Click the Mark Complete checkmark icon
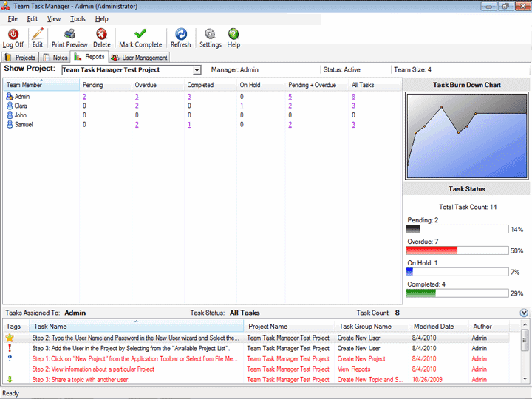The image size is (532, 399). point(140,35)
